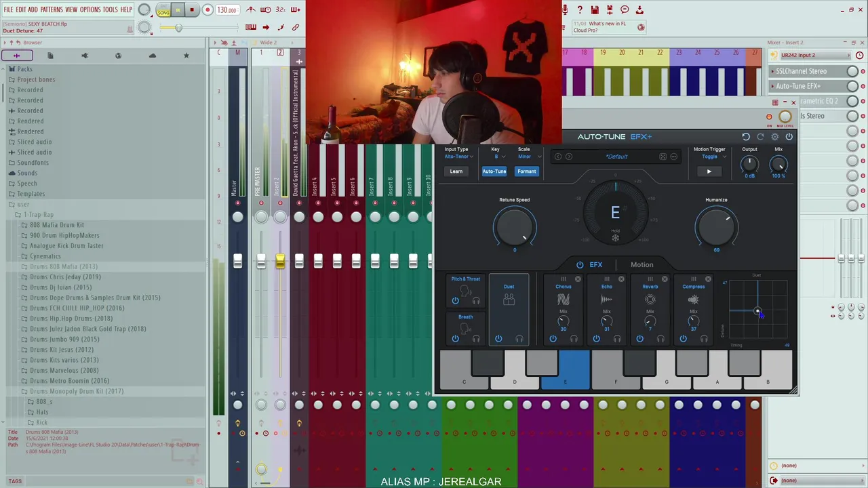The height and width of the screenshot is (488, 868).
Task: Click the one-click audio recording microphone icon
Action: click(x=565, y=9)
